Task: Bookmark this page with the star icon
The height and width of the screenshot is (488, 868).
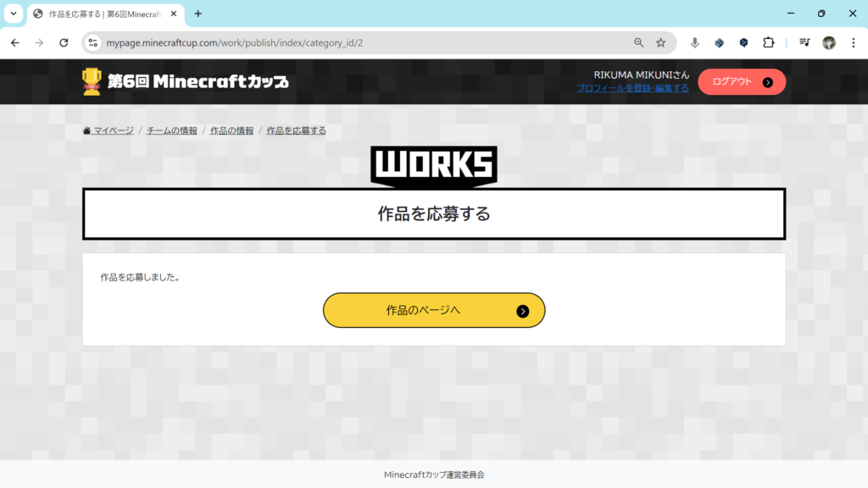Action: click(x=661, y=42)
